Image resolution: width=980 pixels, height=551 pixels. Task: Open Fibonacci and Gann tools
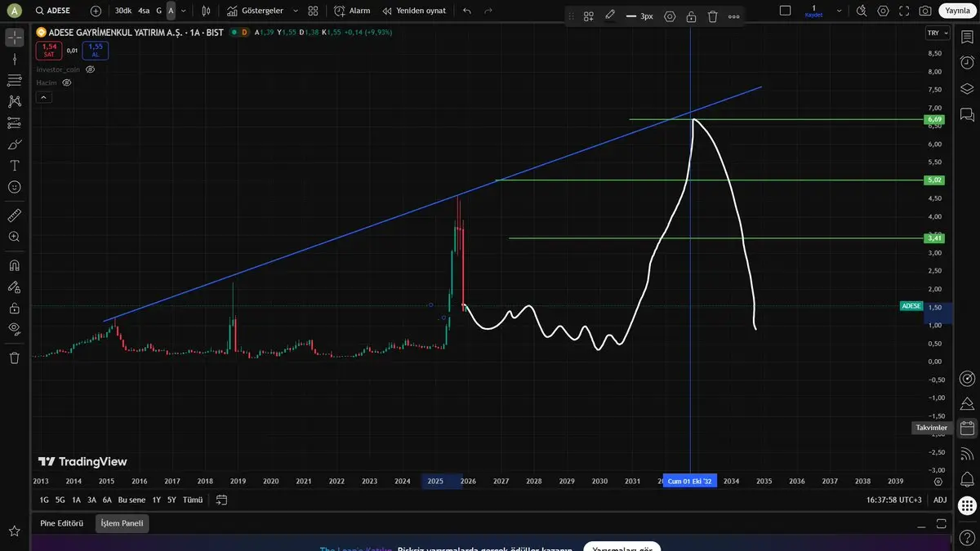(14, 80)
